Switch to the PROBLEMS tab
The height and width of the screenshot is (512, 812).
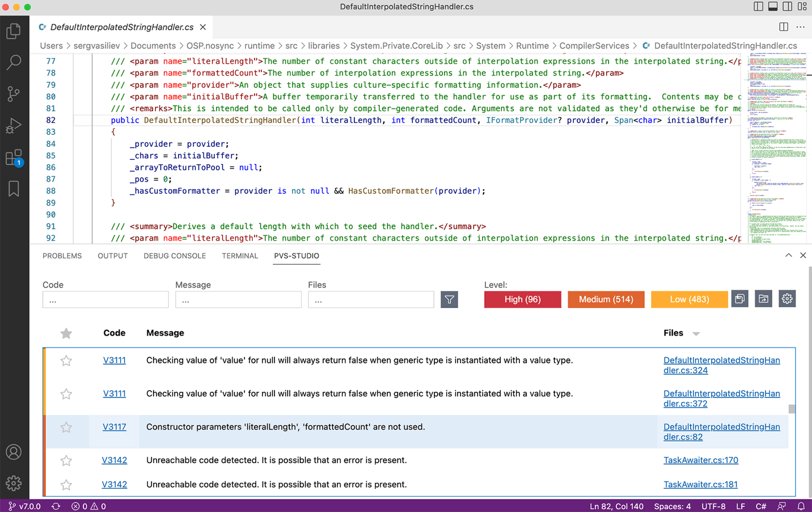click(62, 256)
